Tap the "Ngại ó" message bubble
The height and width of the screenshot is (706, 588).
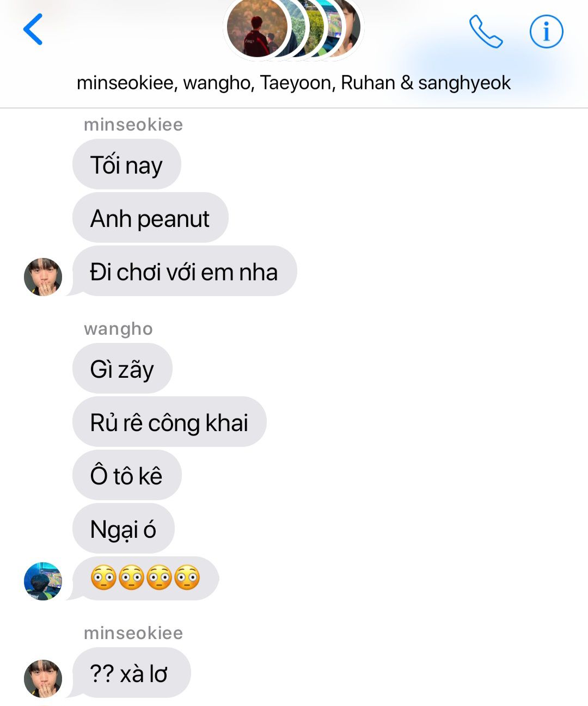(123, 529)
